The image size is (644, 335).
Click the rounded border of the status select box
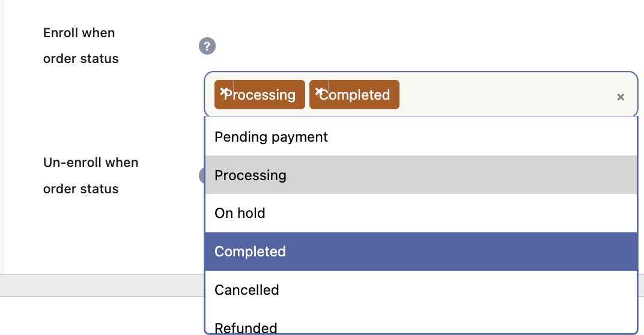coord(421,72)
